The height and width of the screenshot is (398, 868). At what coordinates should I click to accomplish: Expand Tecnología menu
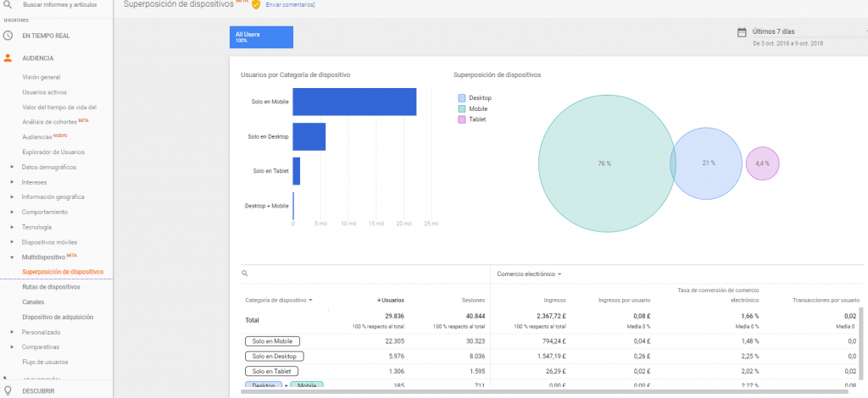pos(36,227)
